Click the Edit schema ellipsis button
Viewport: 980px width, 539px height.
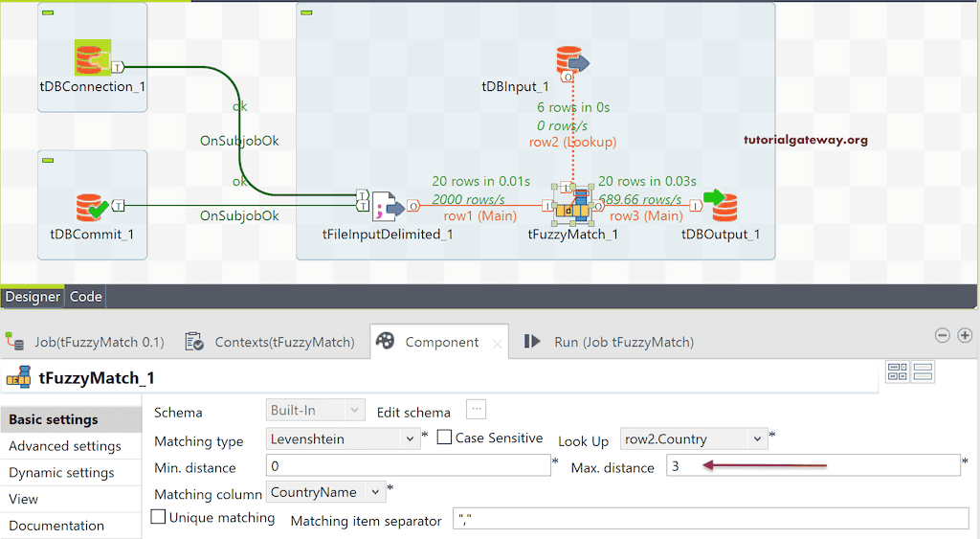pos(476,410)
